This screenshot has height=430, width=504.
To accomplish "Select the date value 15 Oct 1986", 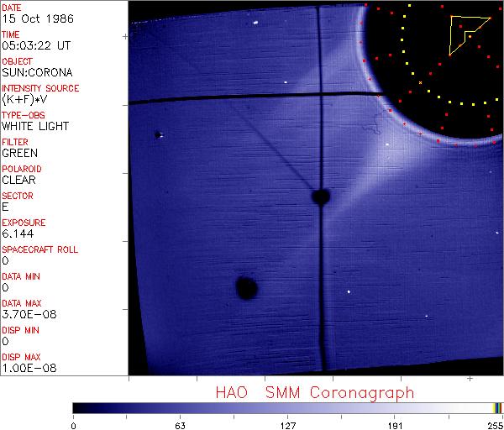I will (38, 18).
